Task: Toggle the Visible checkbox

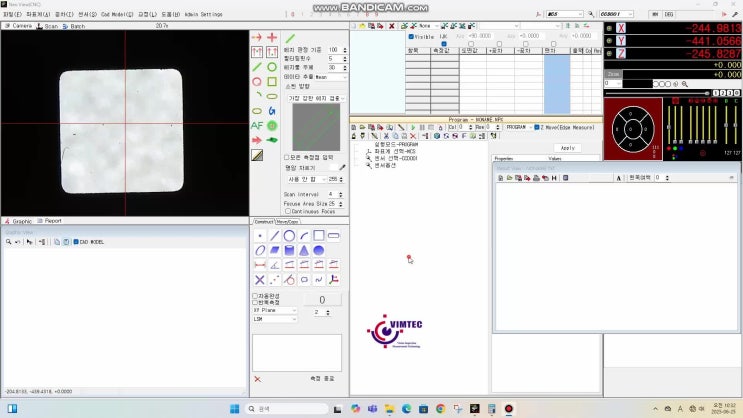Action: click(411, 36)
